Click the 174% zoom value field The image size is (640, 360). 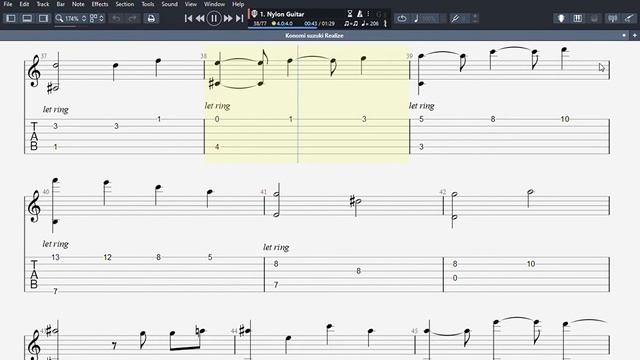[x=72, y=19]
